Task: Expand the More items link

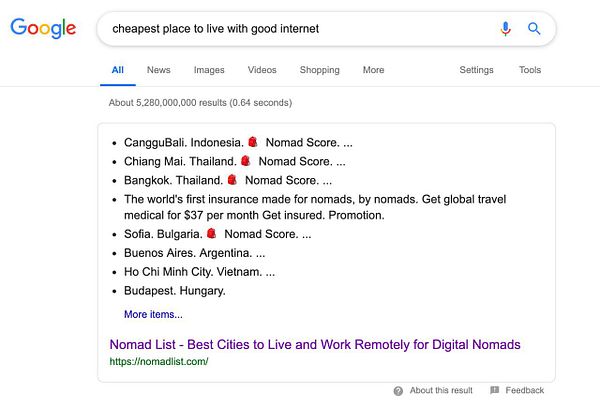Action: tap(153, 314)
